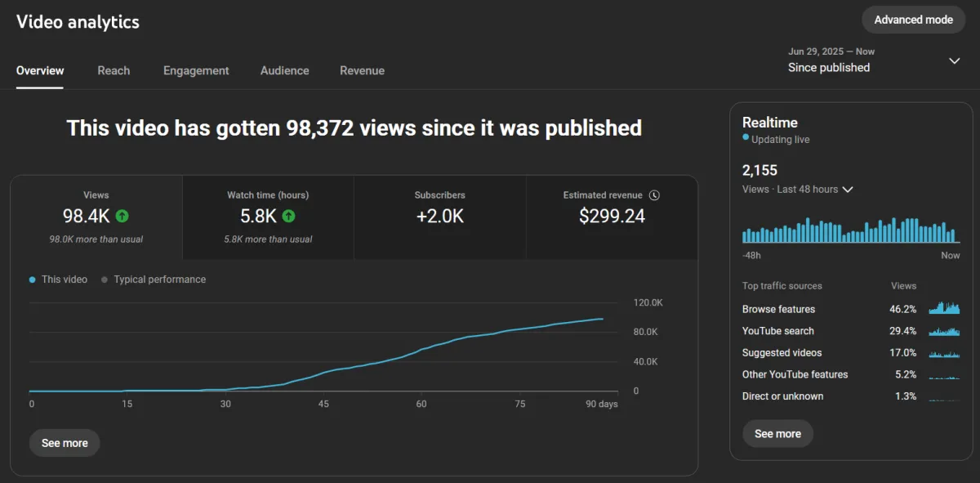Go to the Audience tab

pyautogui.click(x=285, y=70)
